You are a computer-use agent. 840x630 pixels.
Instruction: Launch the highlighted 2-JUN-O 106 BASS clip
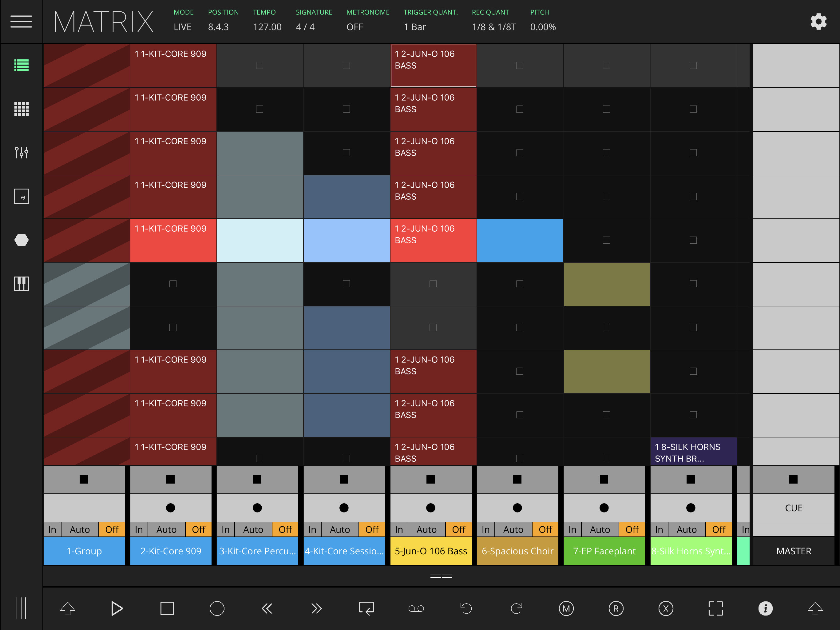(x=433, y=65)
